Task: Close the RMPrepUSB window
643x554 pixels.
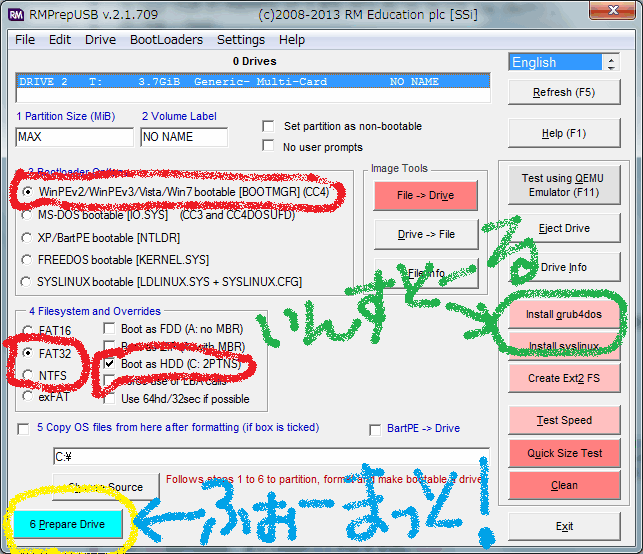Action: tap(613, 10)
